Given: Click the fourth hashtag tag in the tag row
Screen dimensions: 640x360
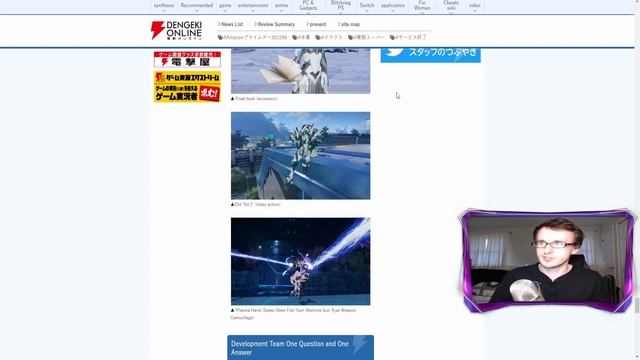Looking at the screenshot, I should (x=366, y=37).
